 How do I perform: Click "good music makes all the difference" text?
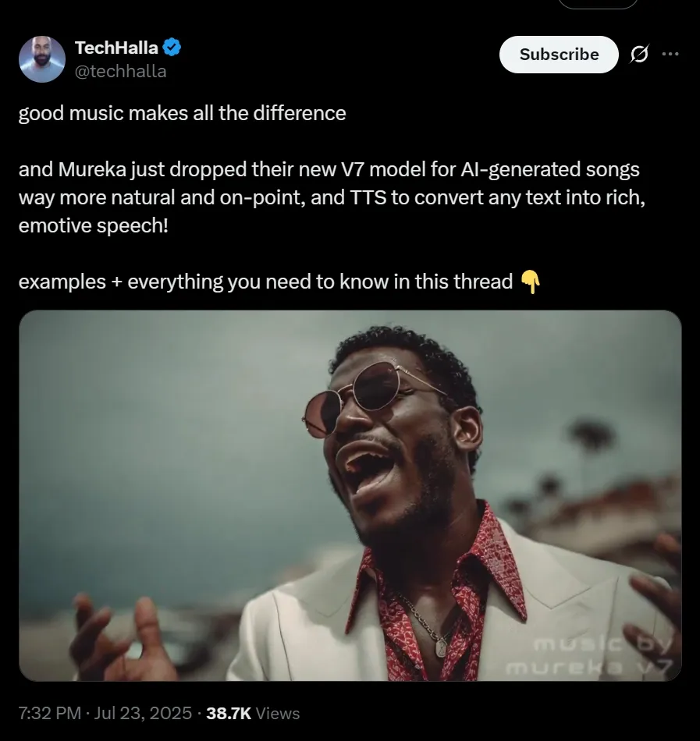[182, 113]
